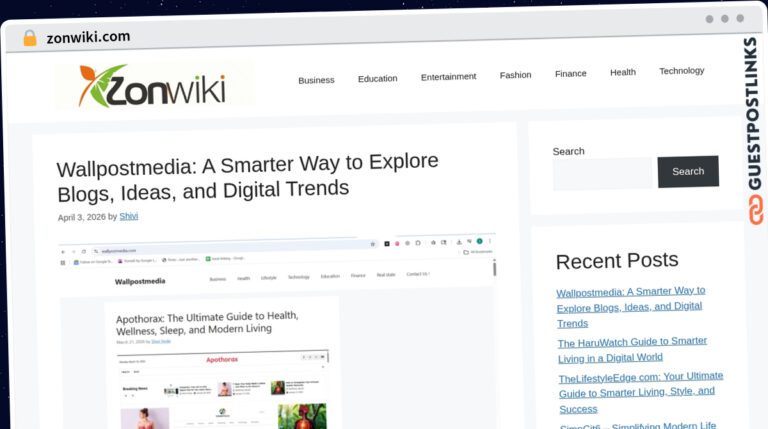
Task: Go to the Entertainment category
Action: coord(448,77)
